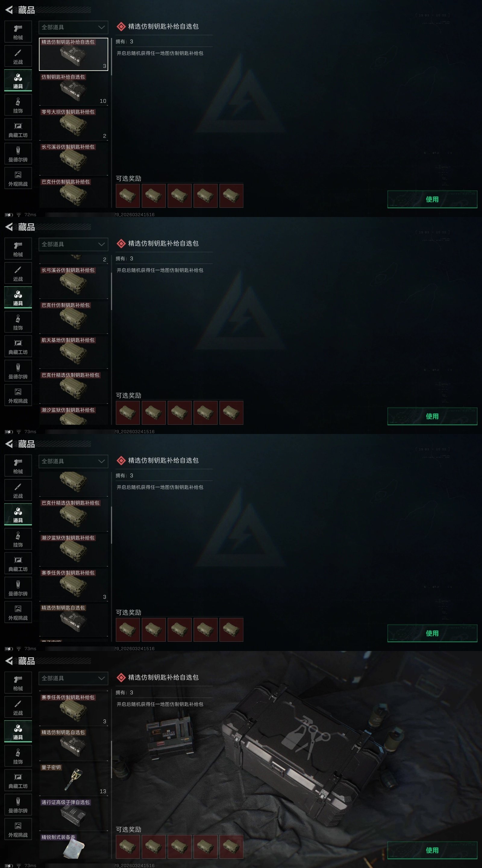Open 曼德尔砖 category beside 通行证高级子弹自选包 item
The width and height of the screenshot is (482, 868).
coord(18,805)
